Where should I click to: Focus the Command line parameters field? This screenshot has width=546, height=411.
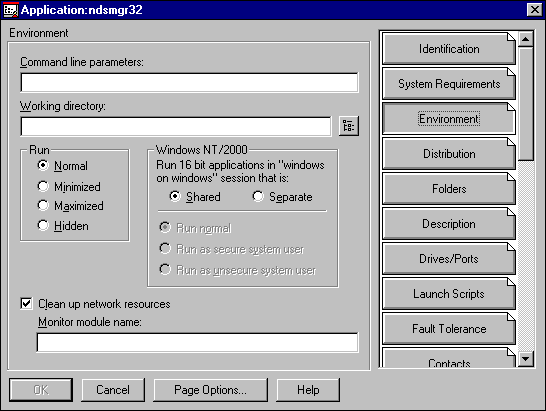click(x=189, y=83)
